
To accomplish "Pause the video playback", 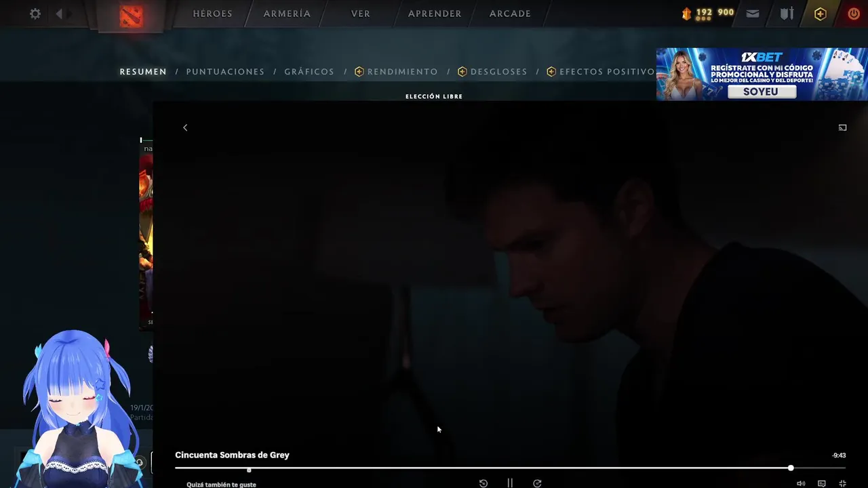I will tap(510, 483).
